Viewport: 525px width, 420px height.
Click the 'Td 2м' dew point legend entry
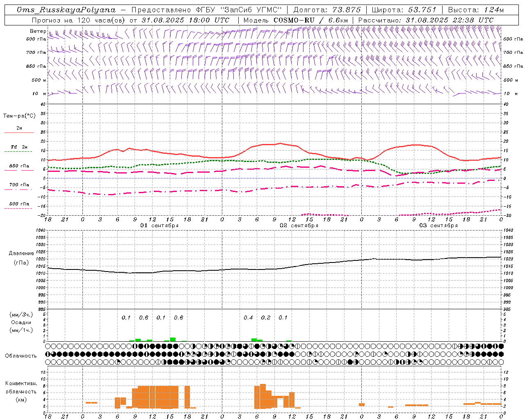(19, 147)
